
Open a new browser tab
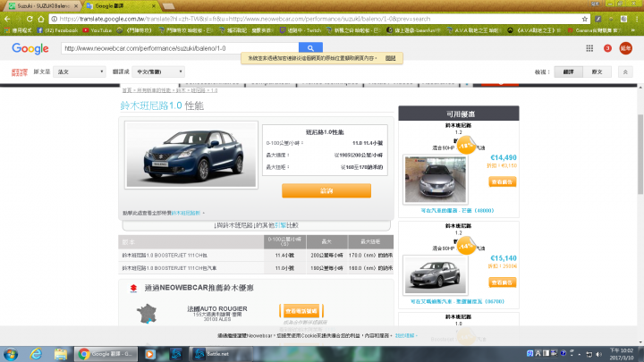[x=168, y=6]
